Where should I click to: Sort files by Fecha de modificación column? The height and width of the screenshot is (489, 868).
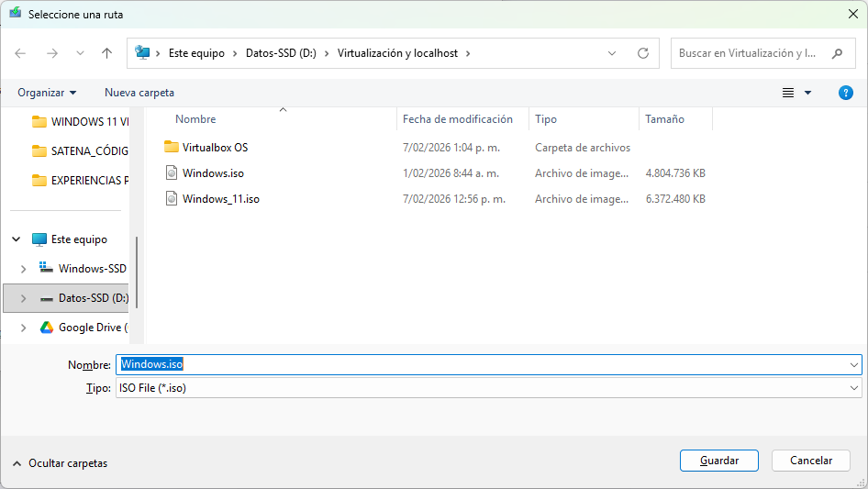tap(458, 119)
